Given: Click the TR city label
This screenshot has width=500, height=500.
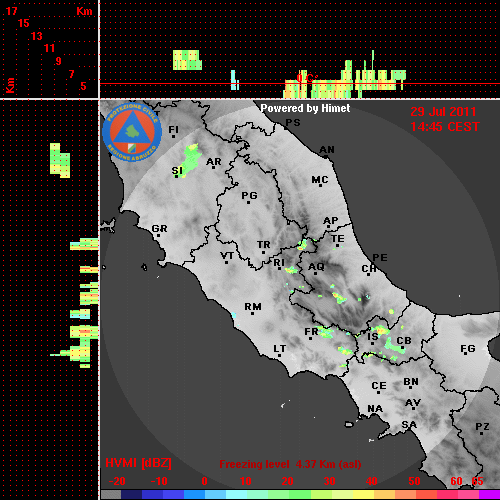Looking at the screenshot, I should [x=263, y=245].
